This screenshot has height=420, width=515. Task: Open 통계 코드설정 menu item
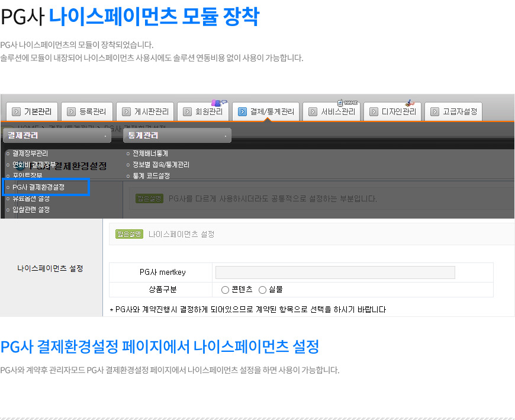point(151,176)
